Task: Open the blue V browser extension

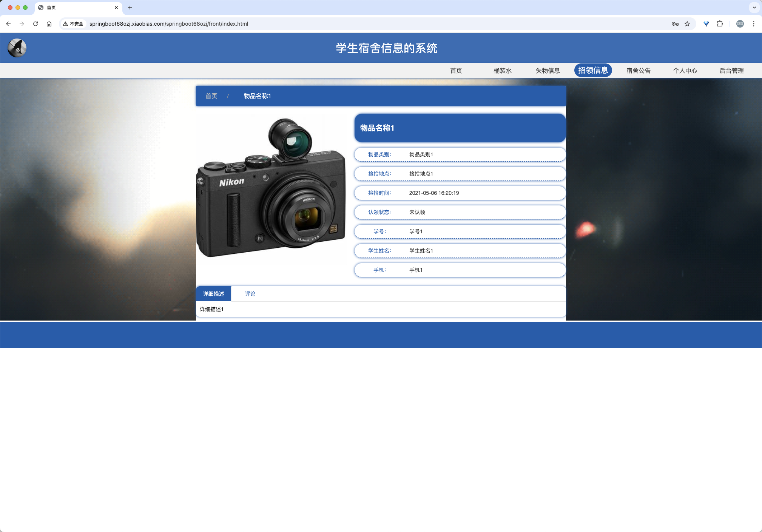Action: point(706,24)
